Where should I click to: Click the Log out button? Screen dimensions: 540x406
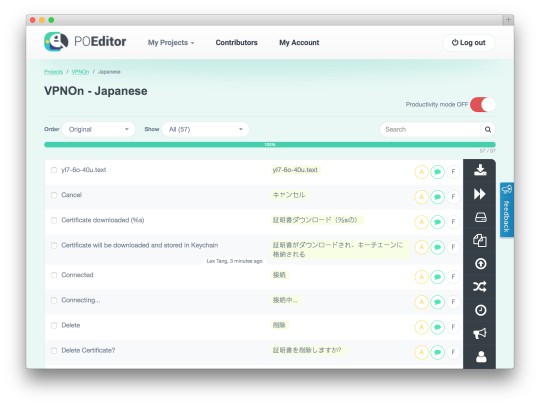[468, 43]
